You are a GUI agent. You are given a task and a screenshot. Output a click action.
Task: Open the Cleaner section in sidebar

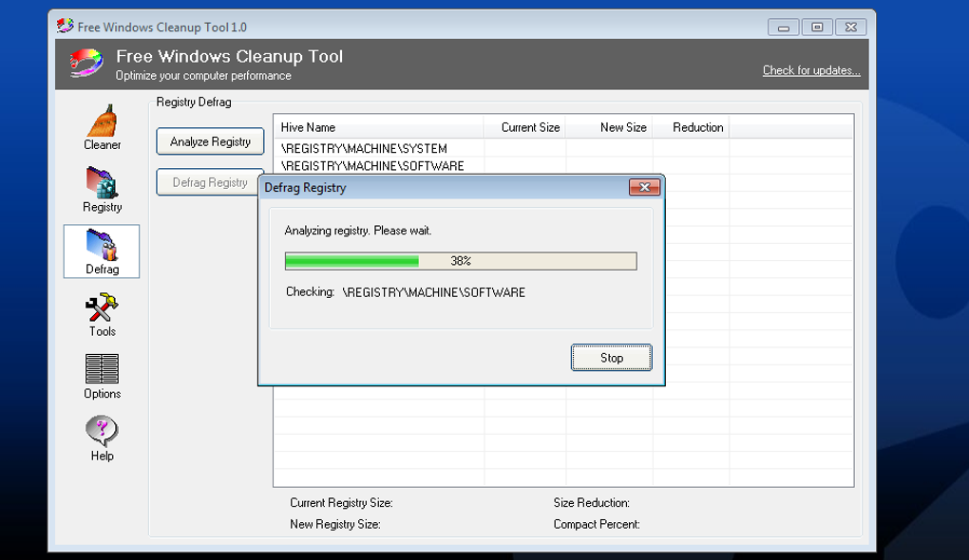pos(102,127)
